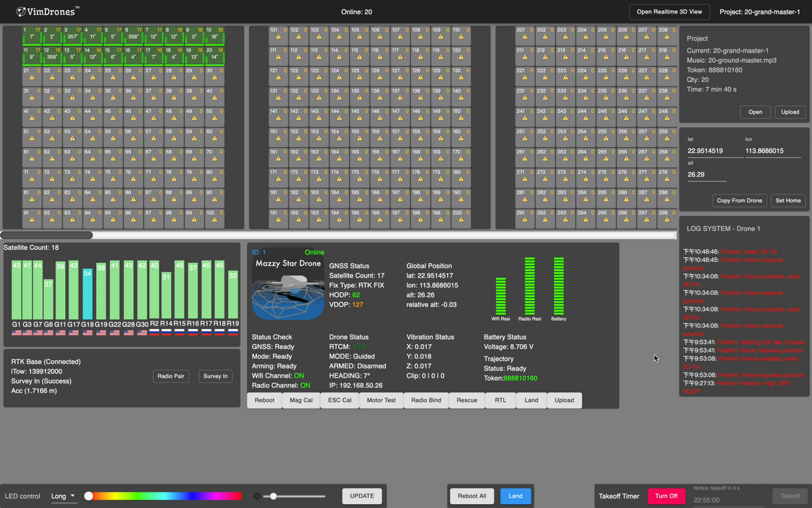Click the VimDrones logo
Viewport: 812px width, 508px height.
[x=47, y=11]
